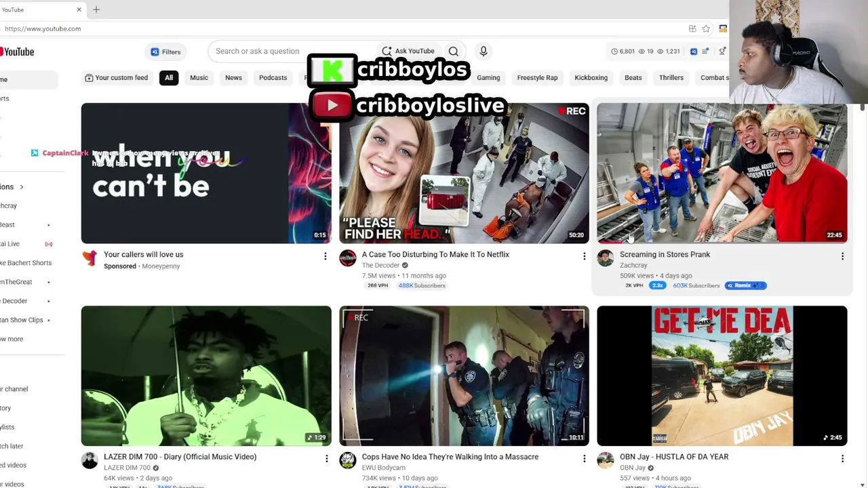
Task: Open the Filters button
Action: click(165, 52)
